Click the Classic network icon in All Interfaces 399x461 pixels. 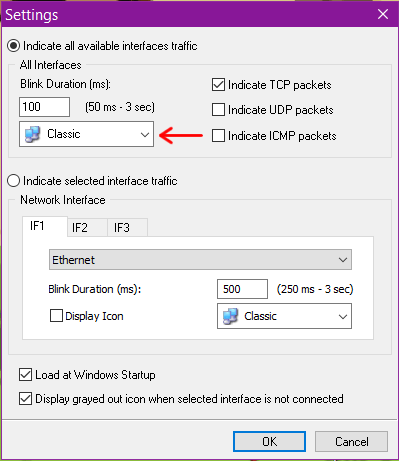tap(33, 134)
